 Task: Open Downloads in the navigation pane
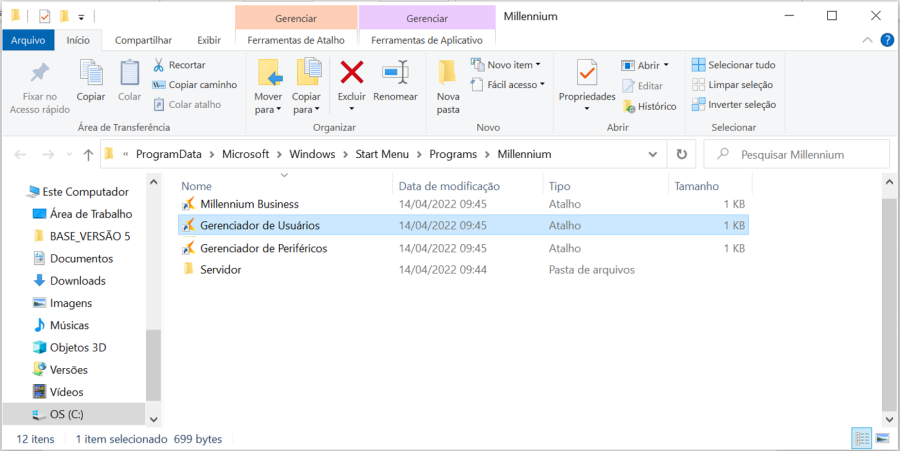69,281
